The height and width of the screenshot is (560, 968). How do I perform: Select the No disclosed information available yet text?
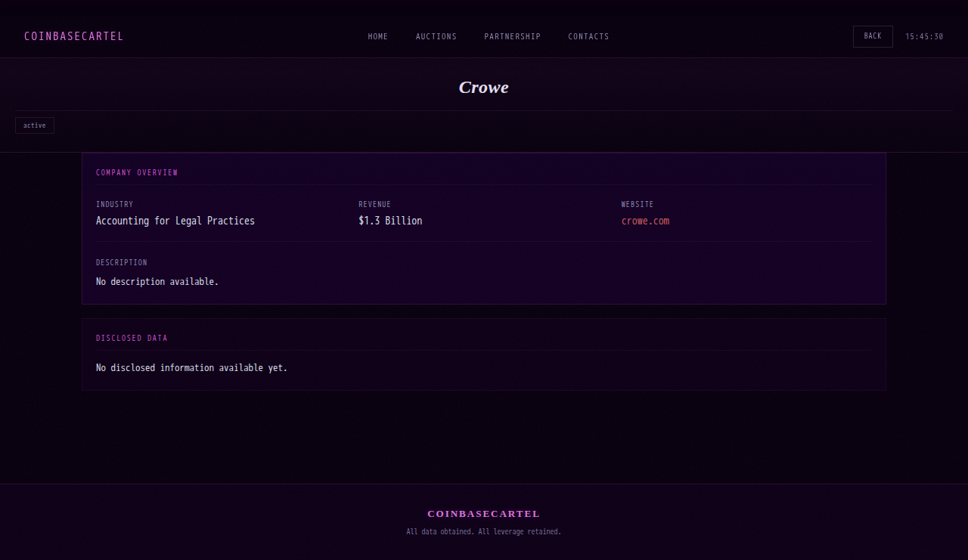tap(192, 368)
